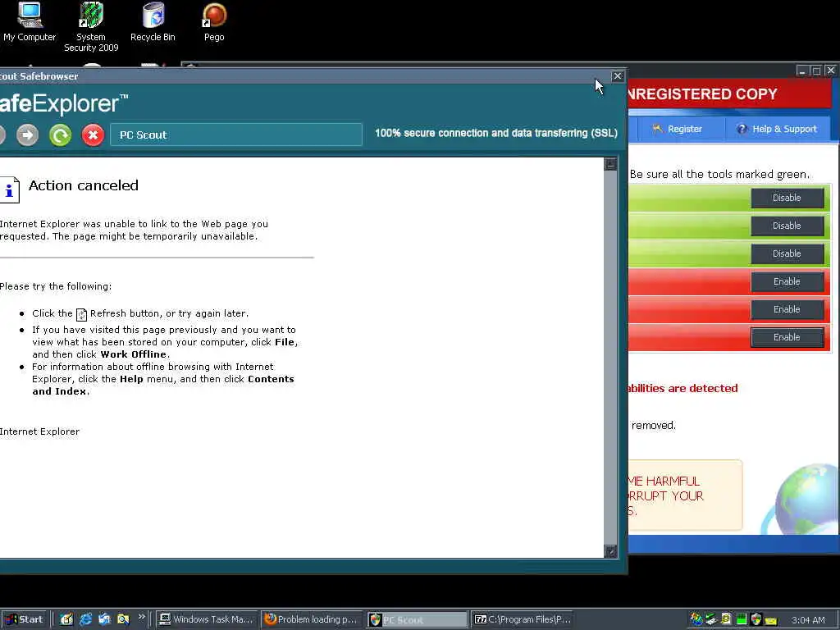The image size is (840, 630).
Task: Select the Recycle Bin desktop icon
Action: coord(153,22)
